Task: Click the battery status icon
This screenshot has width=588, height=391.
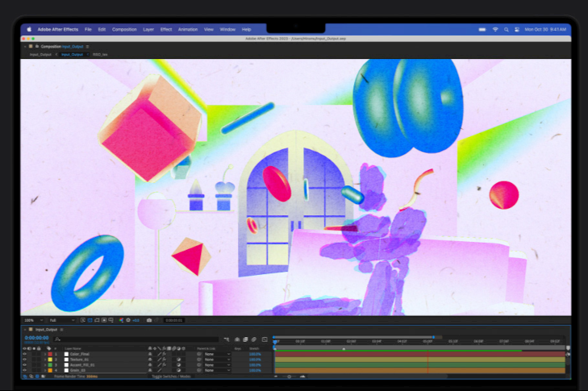Action: [x=482, y=29]
